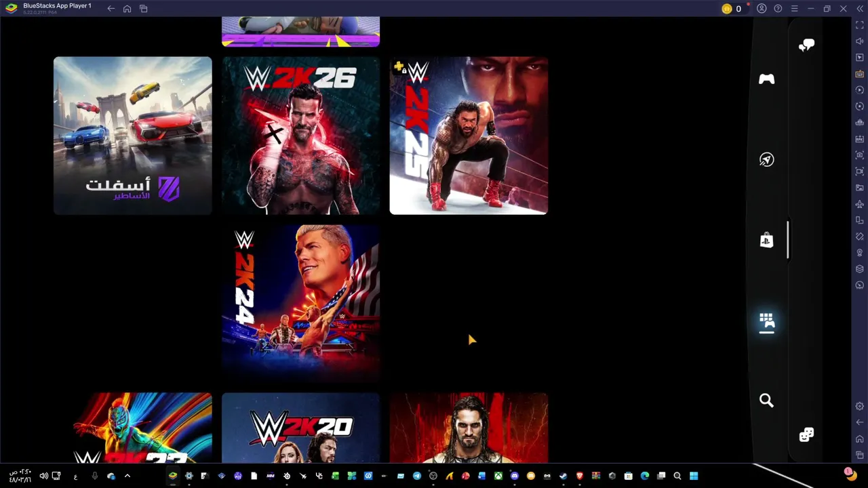This screenshot has height=488, width=868.
Task: Open Windows taskbar search magnifier
Action: 677,476
